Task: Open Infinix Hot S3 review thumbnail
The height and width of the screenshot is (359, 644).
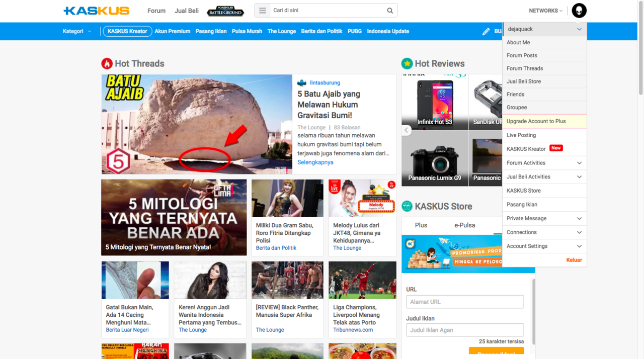Action: (x=435, y=102)
